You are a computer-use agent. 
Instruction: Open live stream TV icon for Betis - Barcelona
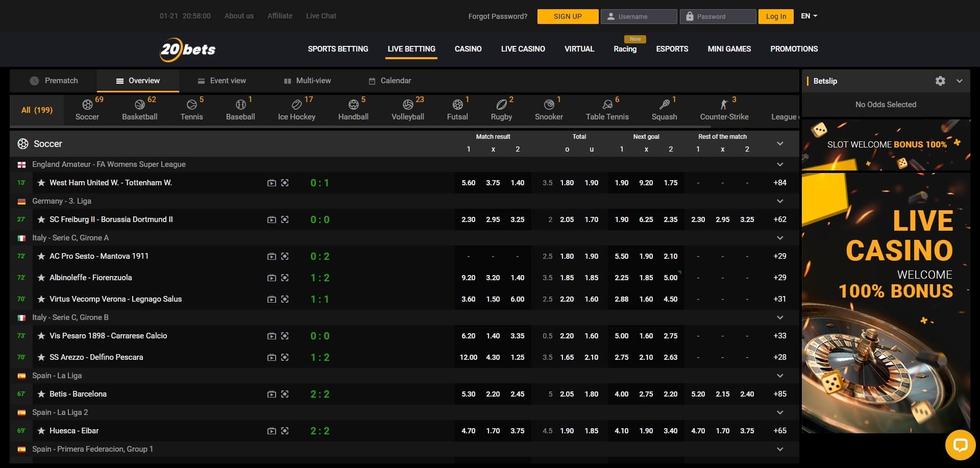pyautogui.click(x=272, y=394)
